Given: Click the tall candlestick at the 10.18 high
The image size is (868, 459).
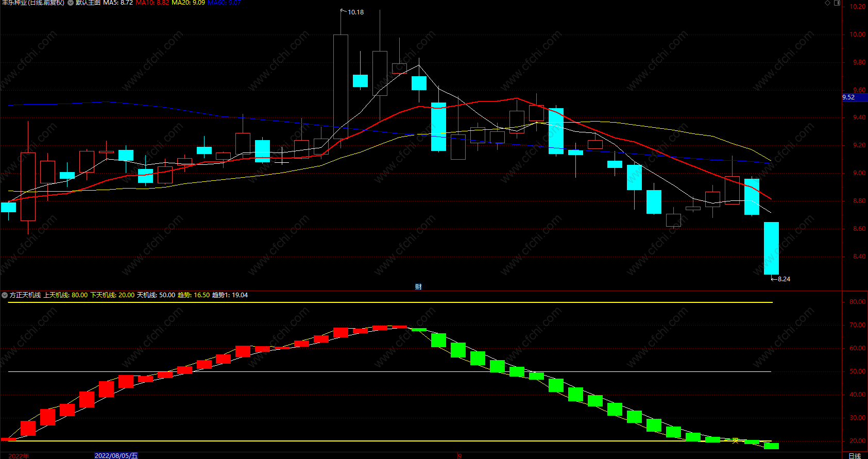Looking at the screenshot, I should pos(341,87).
